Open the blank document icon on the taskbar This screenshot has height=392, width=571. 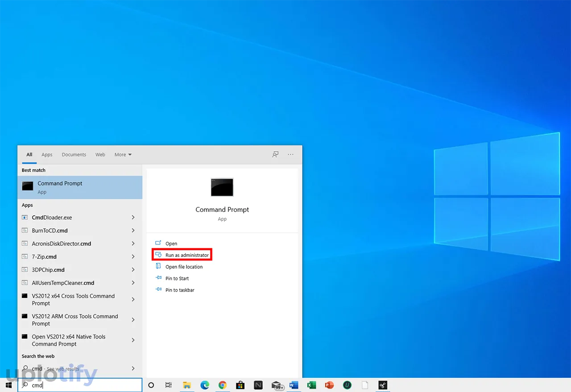pyautogui.click(x=365, y=385)
